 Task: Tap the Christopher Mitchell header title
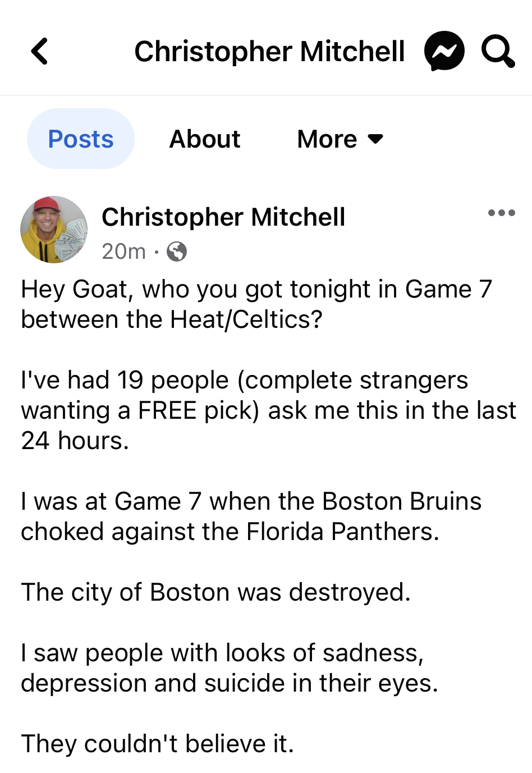(269, 52)
